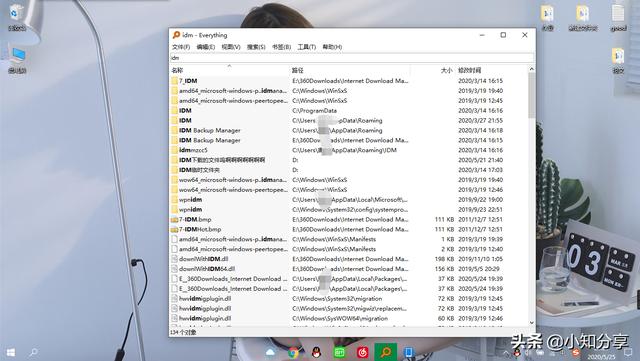
Task: Select folder icon of IDM in C:\ProgramData
Action: pyautogui.click(x=174, y=110)
